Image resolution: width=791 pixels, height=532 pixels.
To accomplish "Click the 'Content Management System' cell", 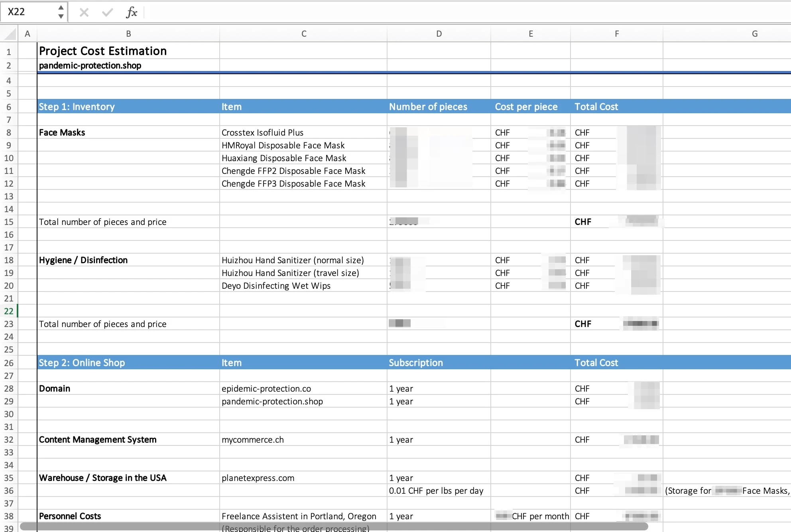I will (128, 439).
